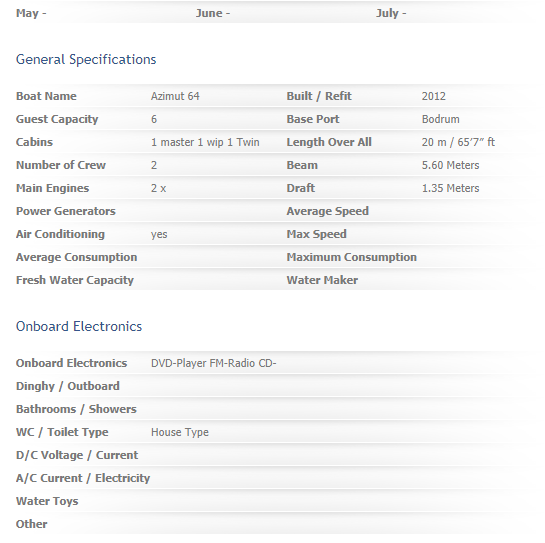545x543 pixels.
Task: Click the Onboard Electronics section heading
Action: (x=79, y=326)
